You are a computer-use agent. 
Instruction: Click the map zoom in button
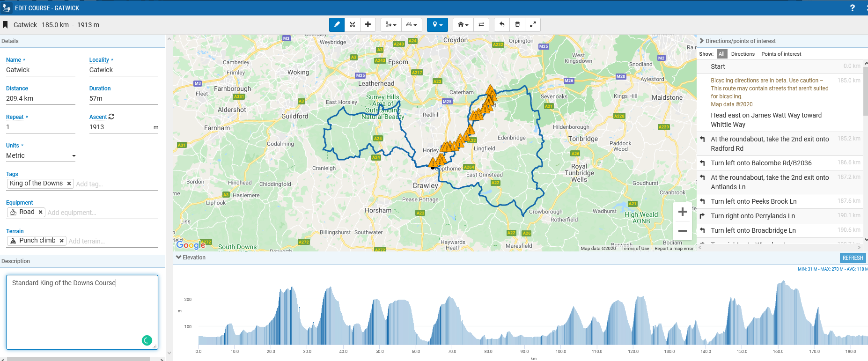[x=682, y=212]
